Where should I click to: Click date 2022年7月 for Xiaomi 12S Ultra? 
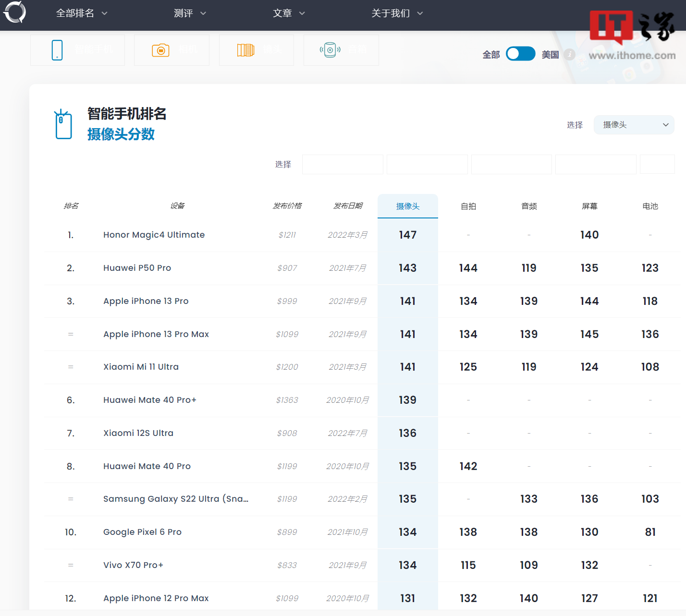(x=348, y=433)
